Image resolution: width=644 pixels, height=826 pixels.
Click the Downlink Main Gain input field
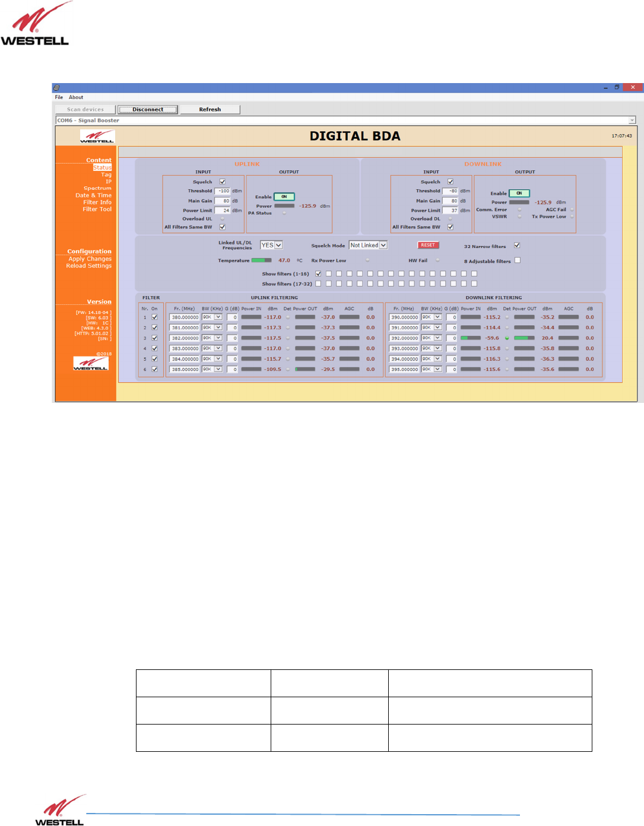451,201
